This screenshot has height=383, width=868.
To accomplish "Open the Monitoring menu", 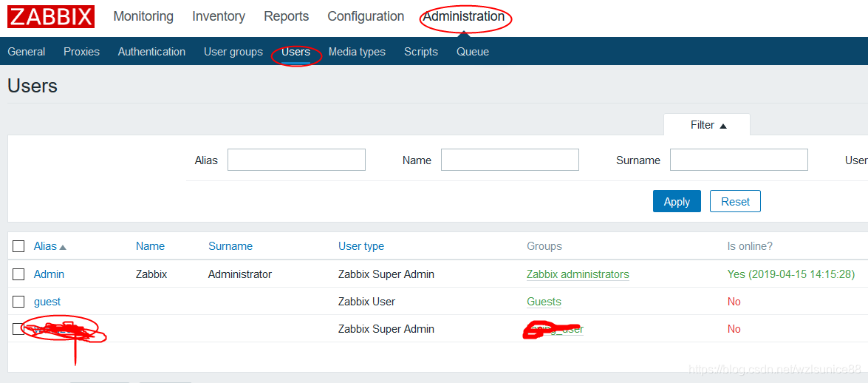I will [143, 16].
